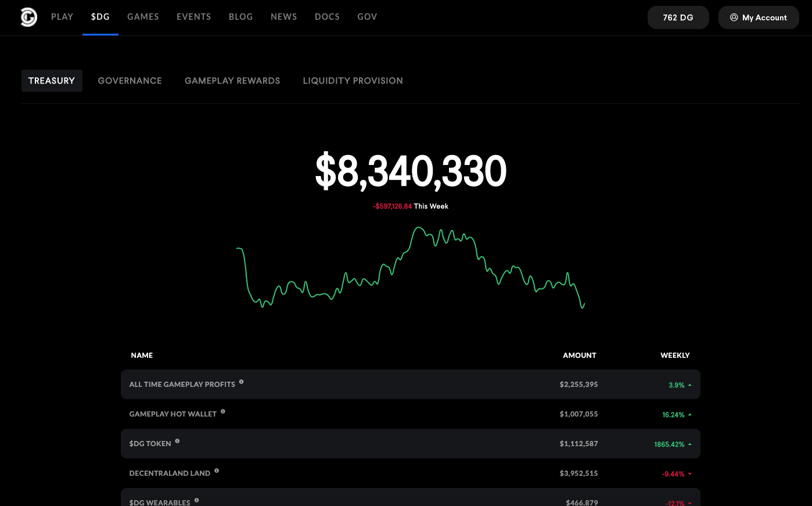Click the $8,340,330 treasury total
The width and height of the screenshot is (812, 506).
tap(411, 171)
